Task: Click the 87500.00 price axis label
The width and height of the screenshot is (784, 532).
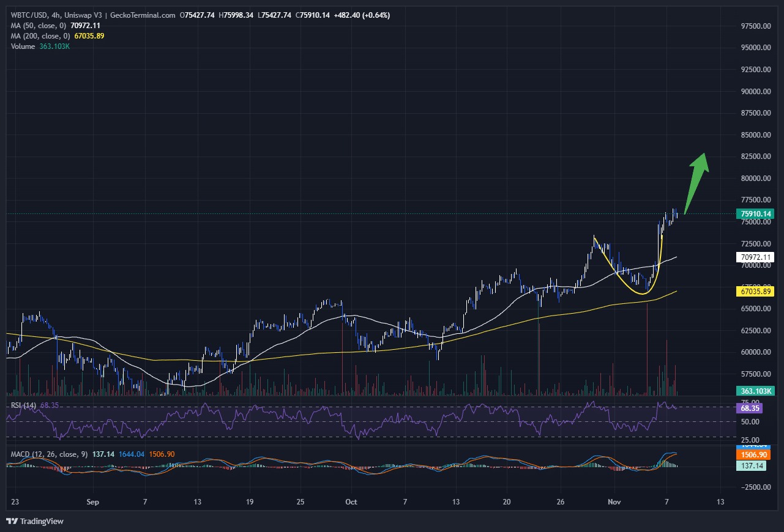Action: click(755, 113)
